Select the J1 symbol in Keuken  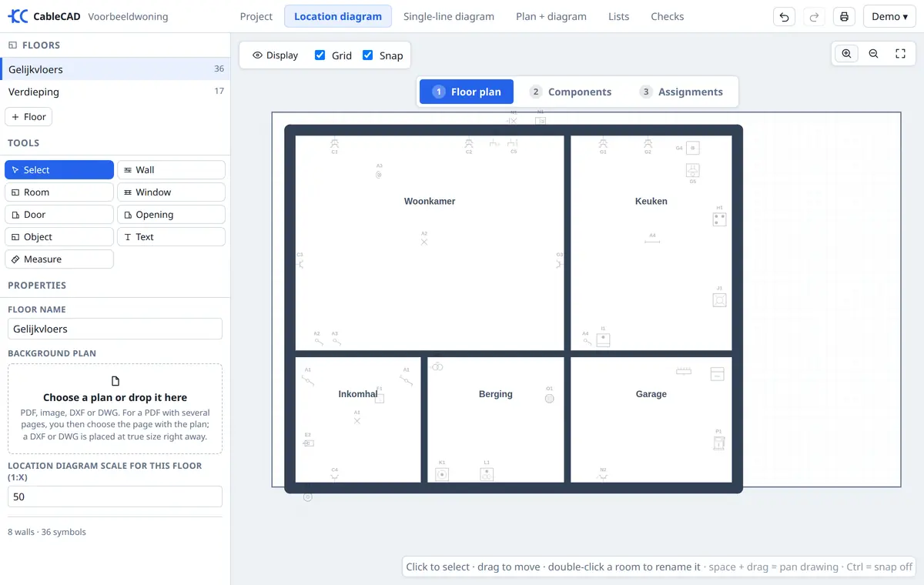click(719, 300)
